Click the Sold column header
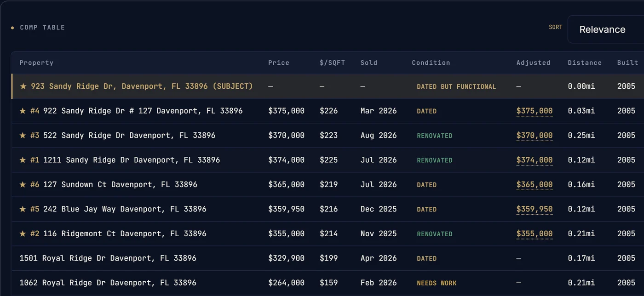The image size is (644, 296). point(369,63)
